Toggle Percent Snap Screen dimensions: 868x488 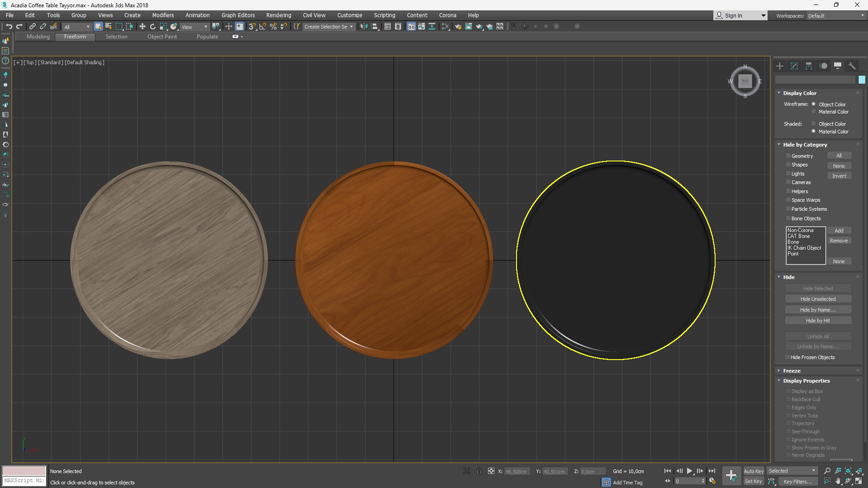pos(273,27)
